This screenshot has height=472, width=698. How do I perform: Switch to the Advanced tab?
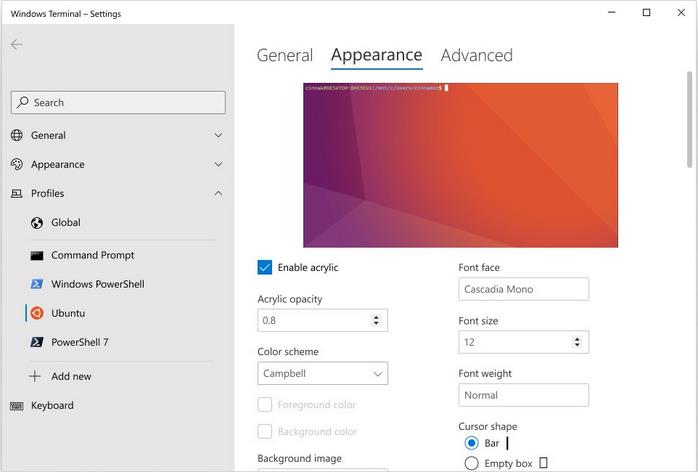476,56
